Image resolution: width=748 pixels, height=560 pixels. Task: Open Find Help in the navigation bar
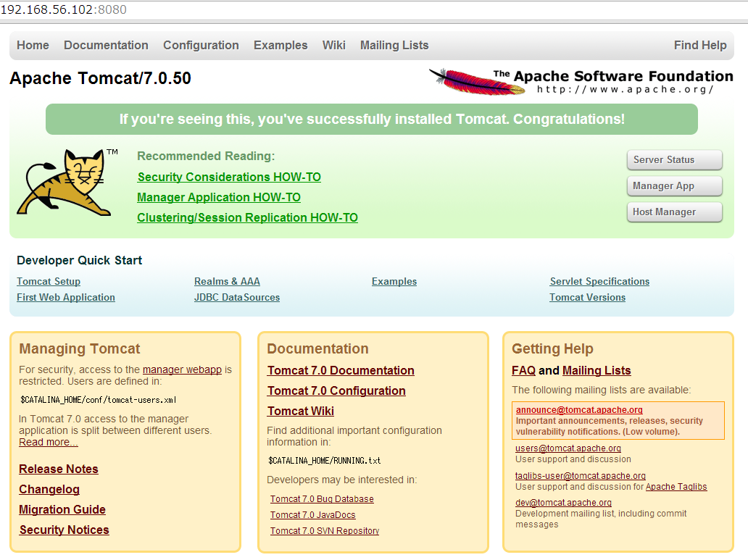[700, 46]
